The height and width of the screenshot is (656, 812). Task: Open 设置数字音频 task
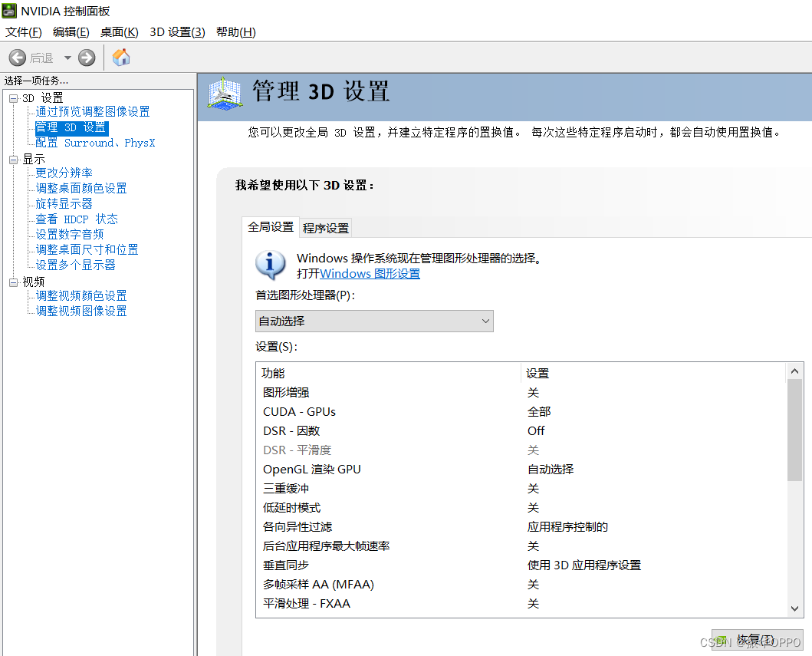70,235
